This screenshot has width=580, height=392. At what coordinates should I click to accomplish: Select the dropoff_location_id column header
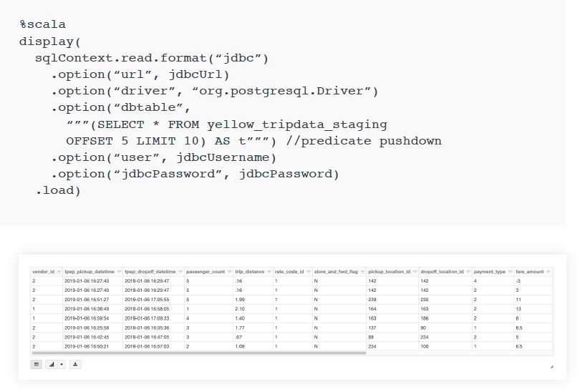[442, 273]
